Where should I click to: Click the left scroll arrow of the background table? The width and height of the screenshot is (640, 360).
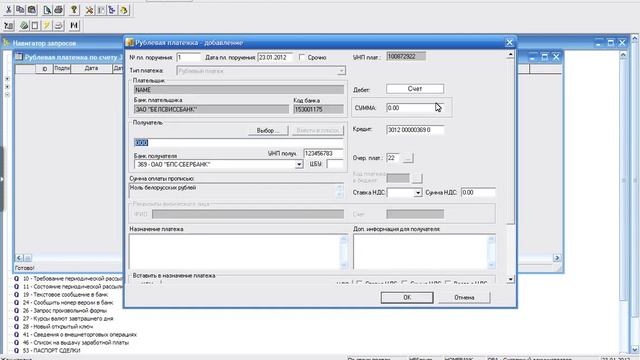coord(19,258)
